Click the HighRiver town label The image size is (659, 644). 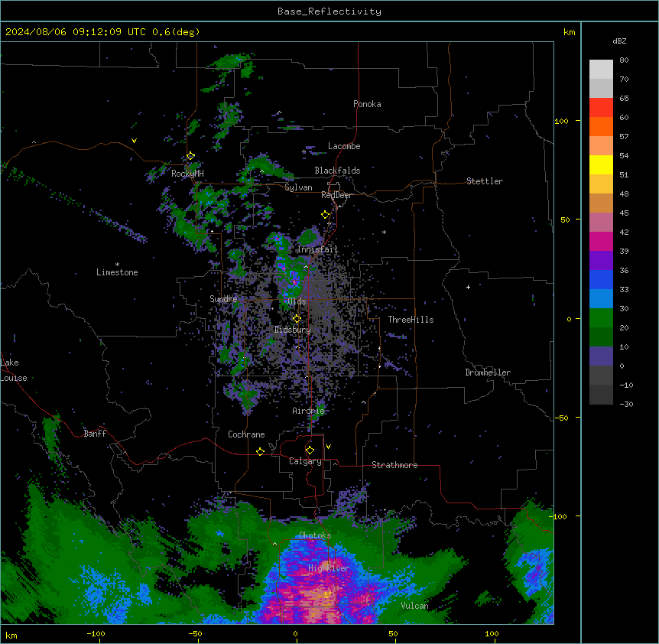328,568
